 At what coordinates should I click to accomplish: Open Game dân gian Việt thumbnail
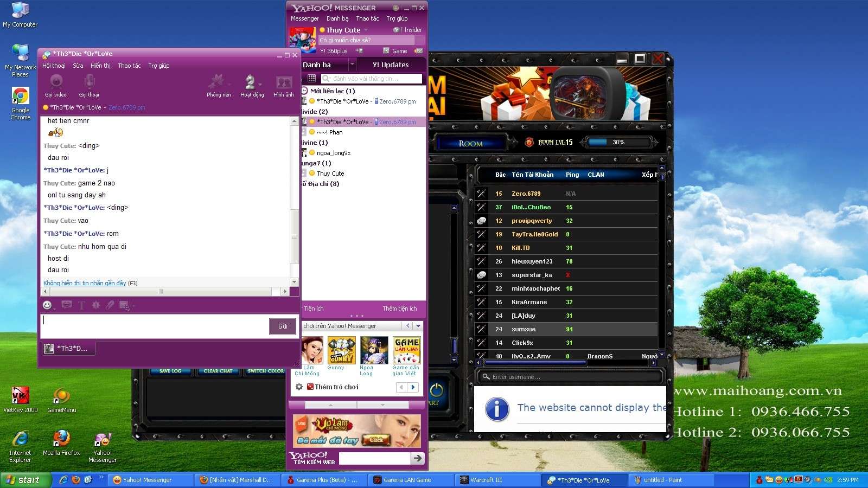click(407, 350)
